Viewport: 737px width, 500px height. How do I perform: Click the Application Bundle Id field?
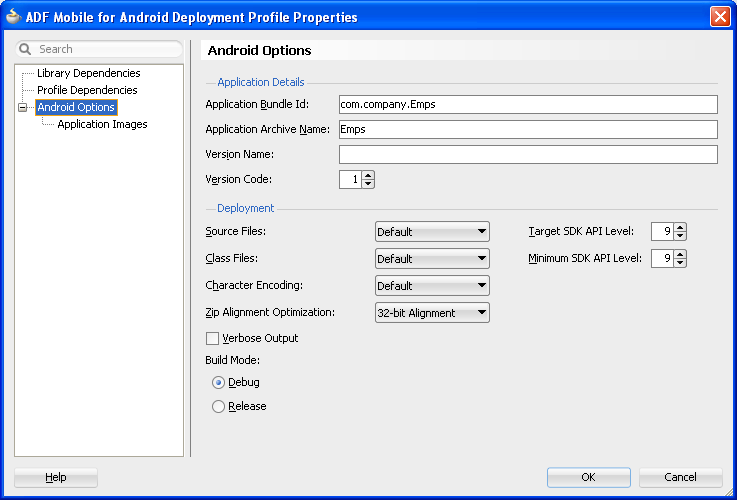[x=528, y=104]
